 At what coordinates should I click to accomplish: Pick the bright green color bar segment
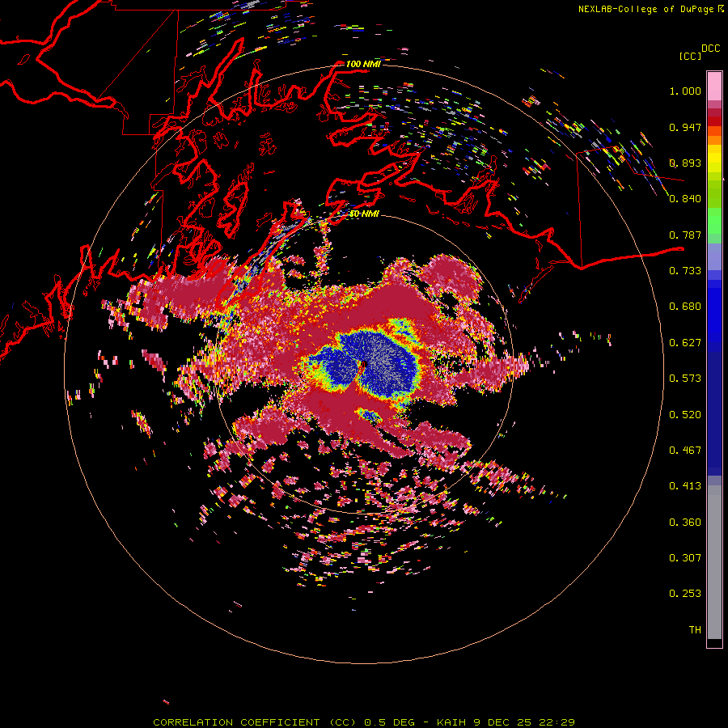point(714,220)
